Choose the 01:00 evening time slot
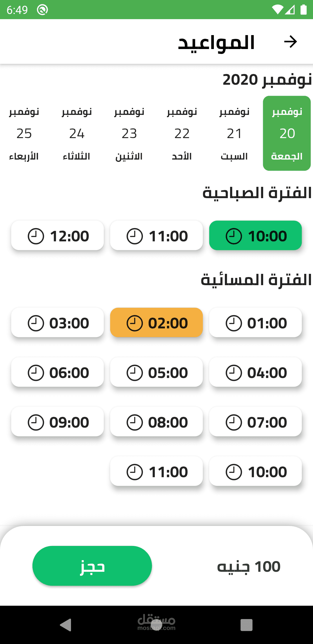313x644 pixels. tap(255, 323)
